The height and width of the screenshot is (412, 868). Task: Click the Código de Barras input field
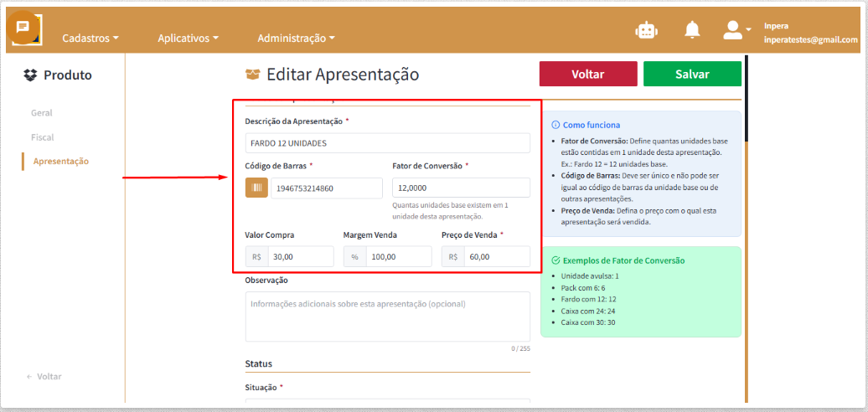click(x=327, y=188)
